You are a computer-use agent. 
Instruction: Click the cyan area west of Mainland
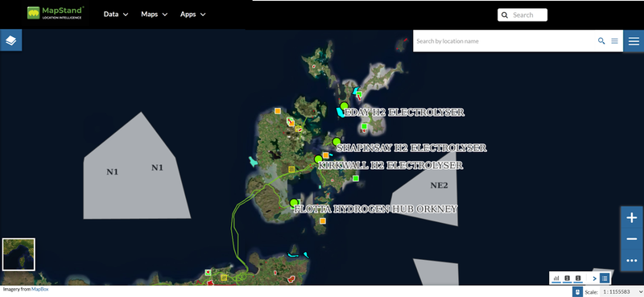pyautogui.click(x=253, y=162)
